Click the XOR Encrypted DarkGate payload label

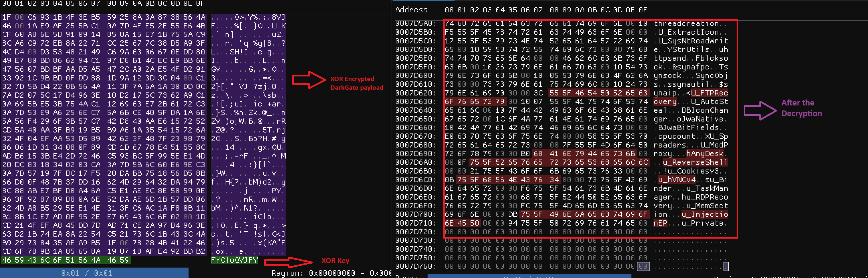point(357,83)
